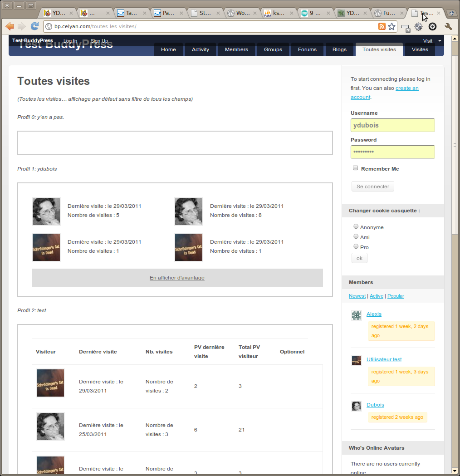
Task: Click Active members filter link
Action: 376,296
